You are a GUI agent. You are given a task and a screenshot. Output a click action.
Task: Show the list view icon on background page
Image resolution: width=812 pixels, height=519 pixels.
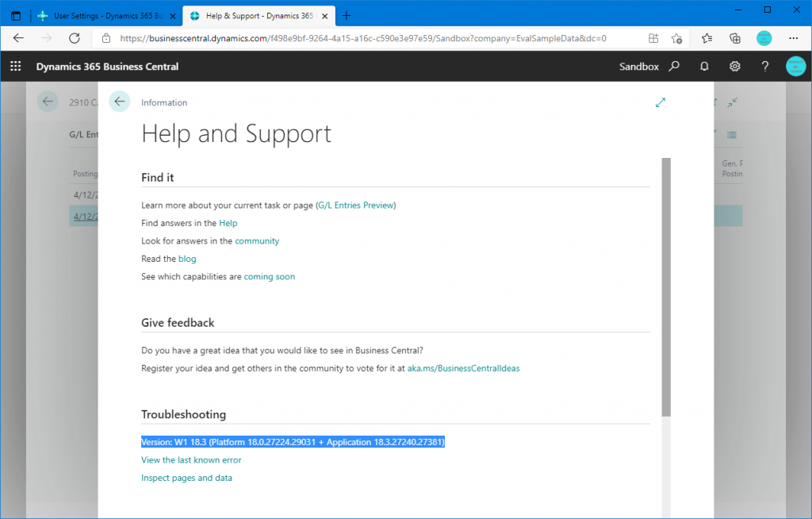point(732,135)
